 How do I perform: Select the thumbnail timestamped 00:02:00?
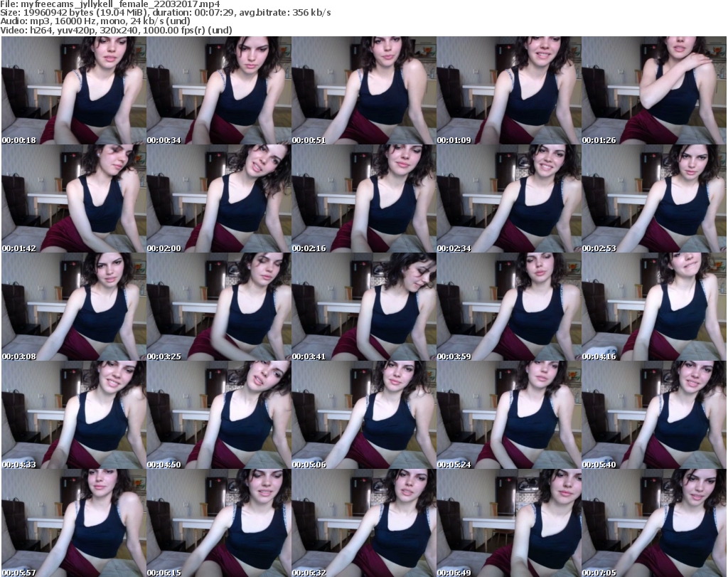(219, 198)
